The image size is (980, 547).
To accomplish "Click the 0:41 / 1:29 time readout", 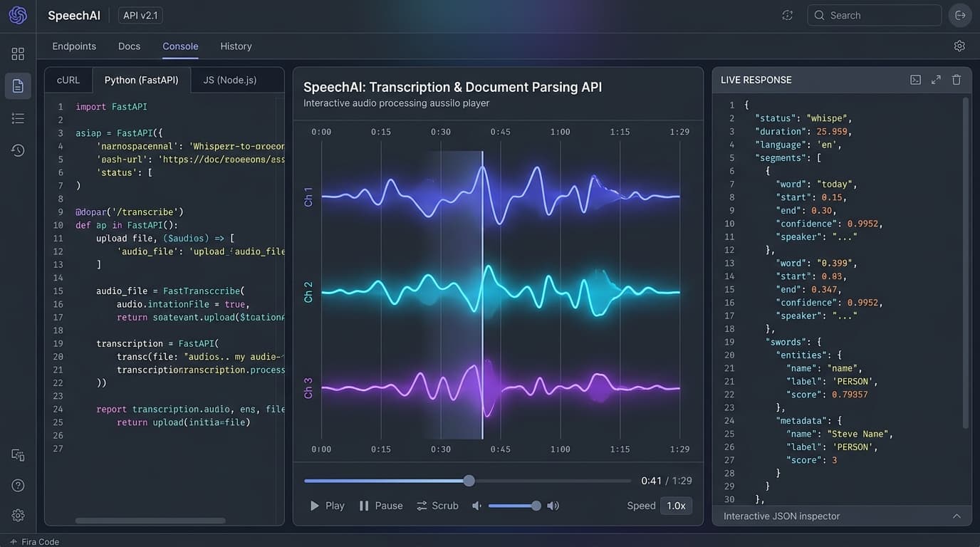I will pos(667,481).
